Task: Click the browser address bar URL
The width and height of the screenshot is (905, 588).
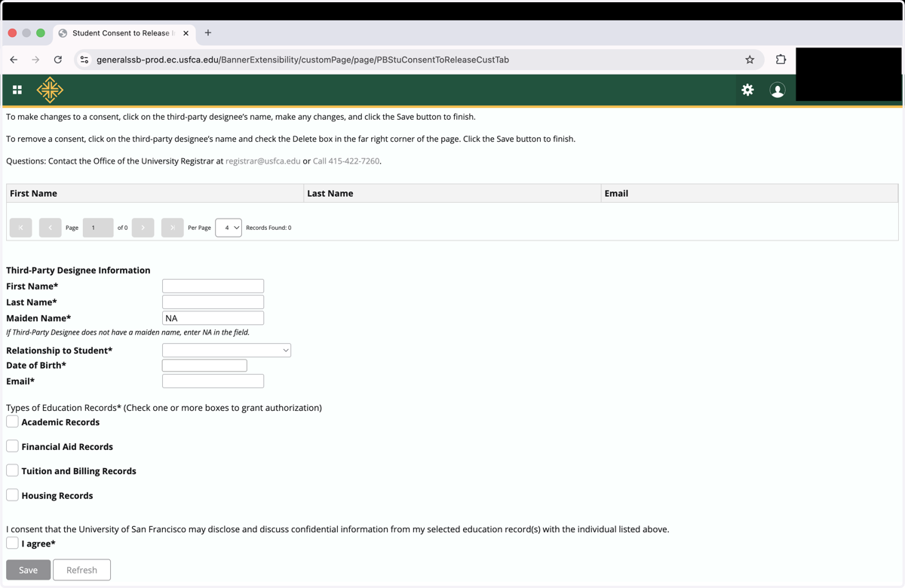Action: pos(302,60)
